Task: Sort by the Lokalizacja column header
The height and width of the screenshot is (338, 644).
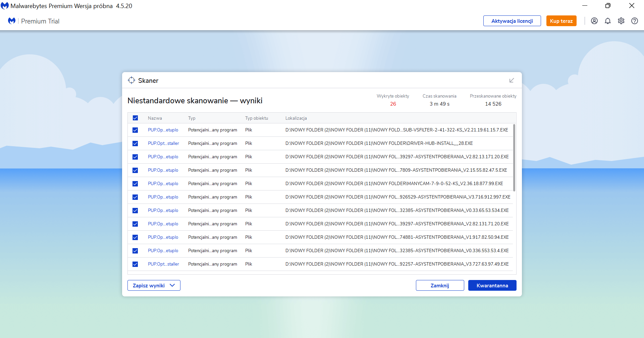Action: coord(296,118)
